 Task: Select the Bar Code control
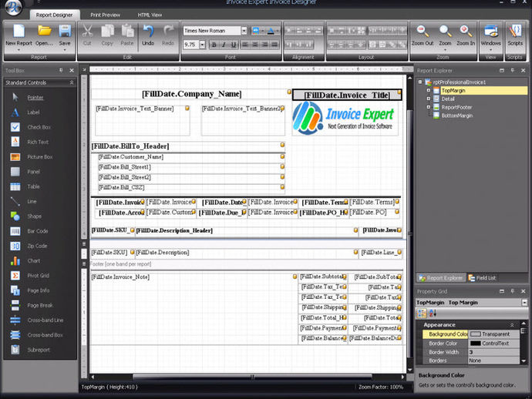pyautogui.click(x=38, y=231)
